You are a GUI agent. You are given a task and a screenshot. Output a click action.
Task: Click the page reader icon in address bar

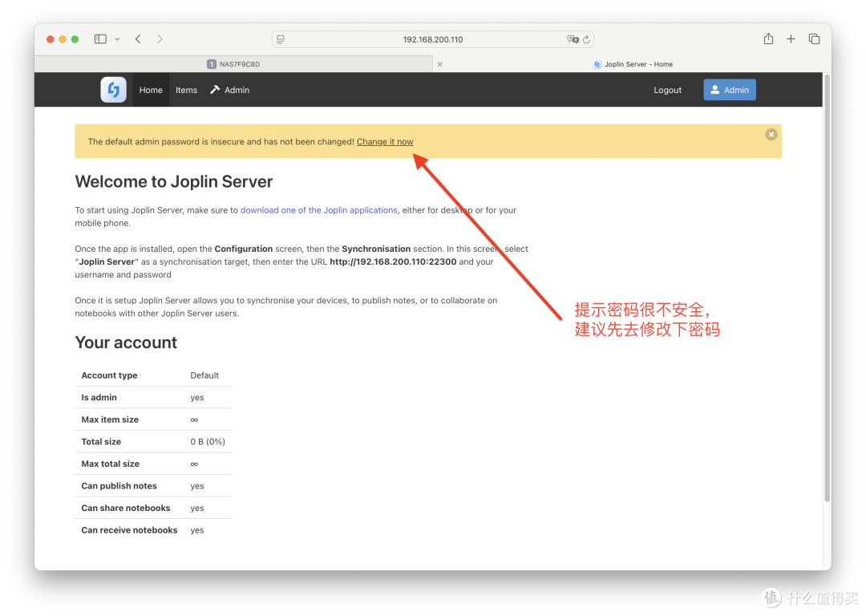pos(281,39)
